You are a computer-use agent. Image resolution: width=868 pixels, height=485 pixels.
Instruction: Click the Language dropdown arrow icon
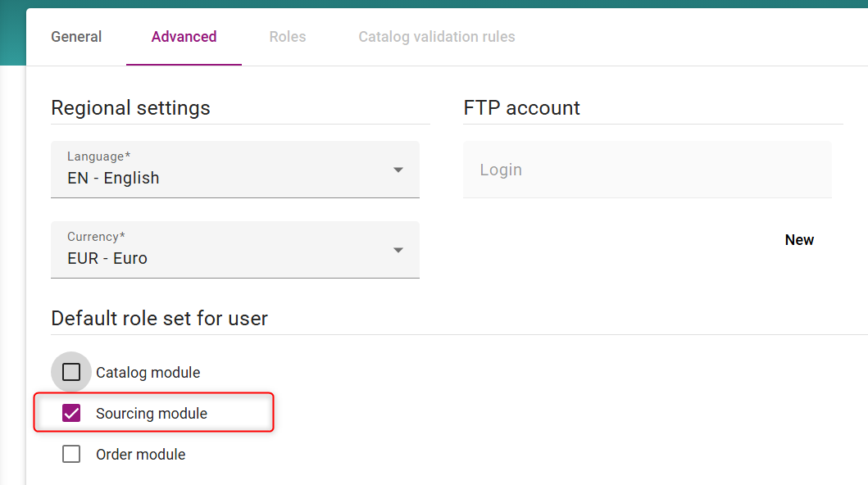point(398,170)
